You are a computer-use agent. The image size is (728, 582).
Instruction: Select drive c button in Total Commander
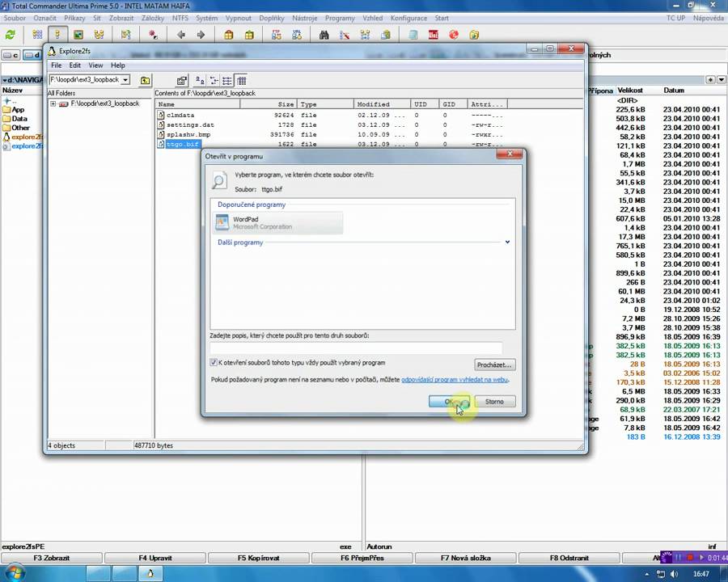pyautogui.click(x=11, y=55)
